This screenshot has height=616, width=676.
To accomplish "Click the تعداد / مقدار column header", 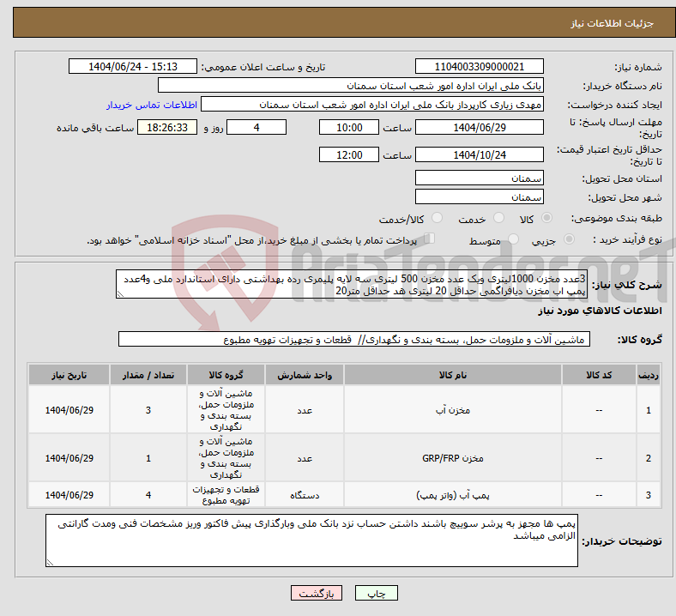I will 148,375.
